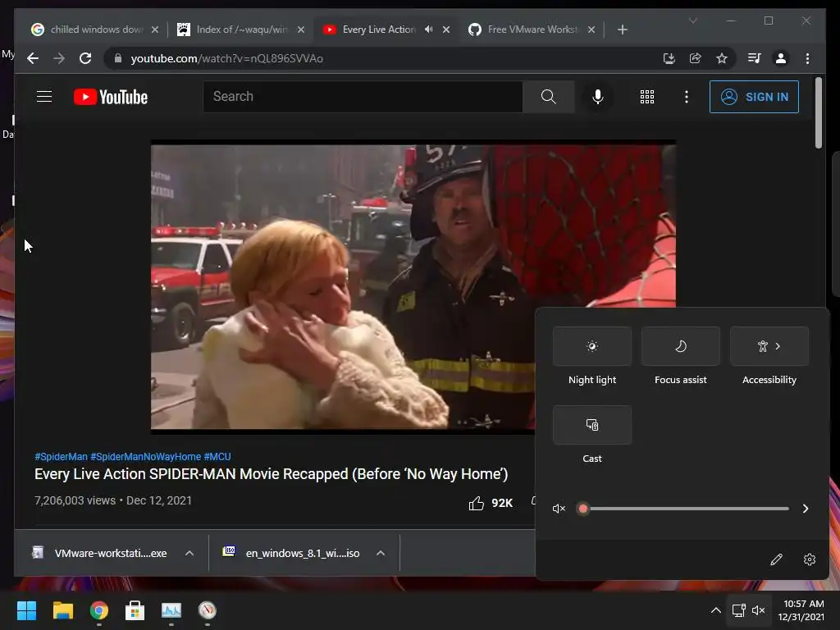The image size is (840, 630).
Task: Open the #MCU hashtag link
Action: 217,456
